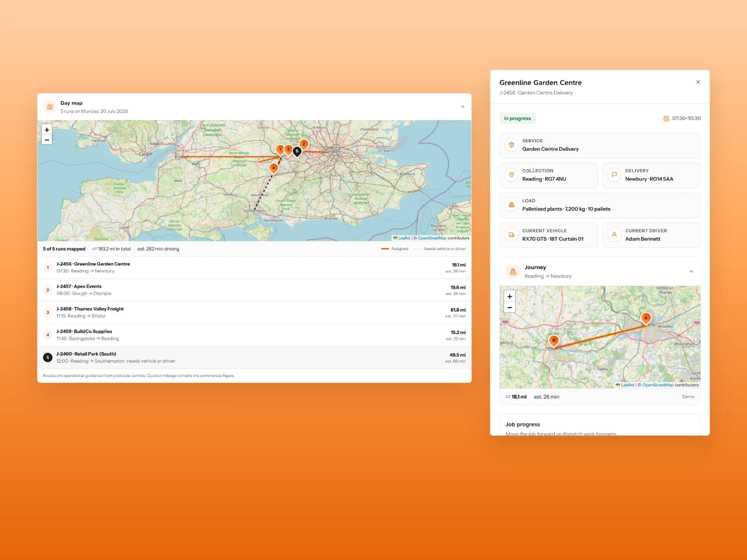Click the number 1 badge in run list

pyautogui.click(x=48, y=267)
